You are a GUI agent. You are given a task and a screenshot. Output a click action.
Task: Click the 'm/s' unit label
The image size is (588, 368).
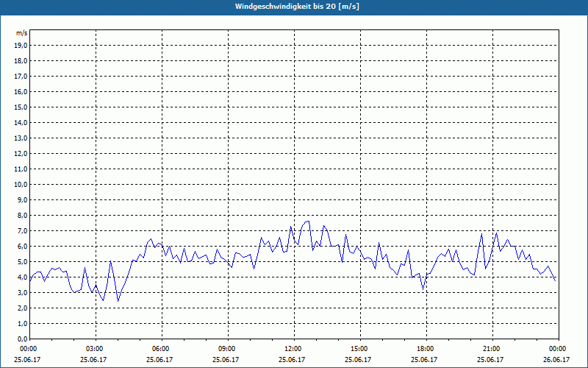tap(22, 33)
